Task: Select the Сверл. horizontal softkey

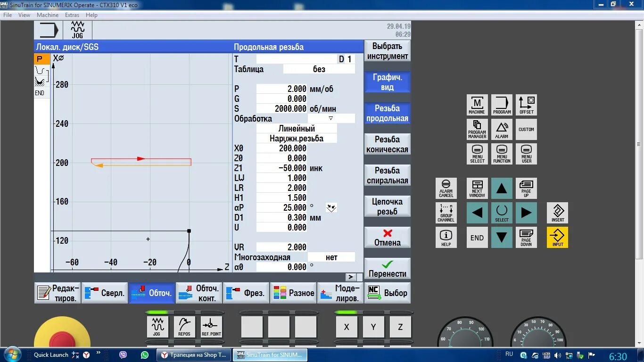Action: tap(104, 293)
